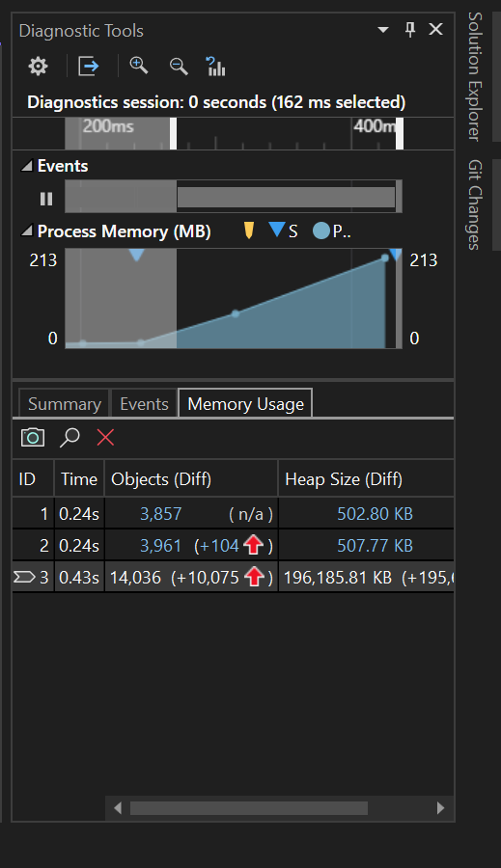This screenshot has width=501, height=868.
Task: Open snapshot 1 objects count 3,857
Action: click(160, 514)
